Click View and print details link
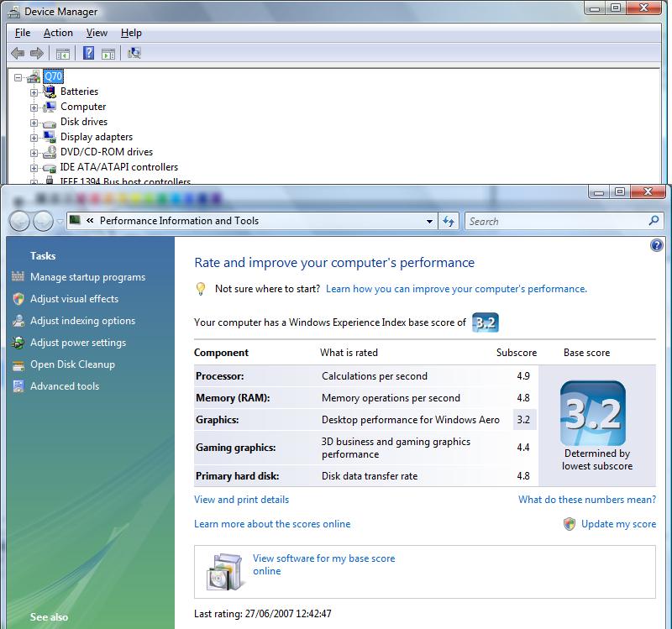This screenshot has height=629, width=672. pos(241,500)
